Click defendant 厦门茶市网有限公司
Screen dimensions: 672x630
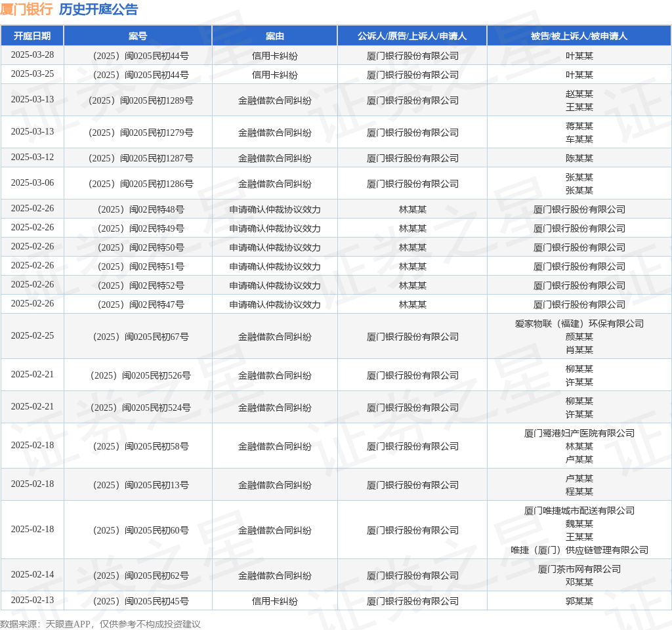pos(579,569)
